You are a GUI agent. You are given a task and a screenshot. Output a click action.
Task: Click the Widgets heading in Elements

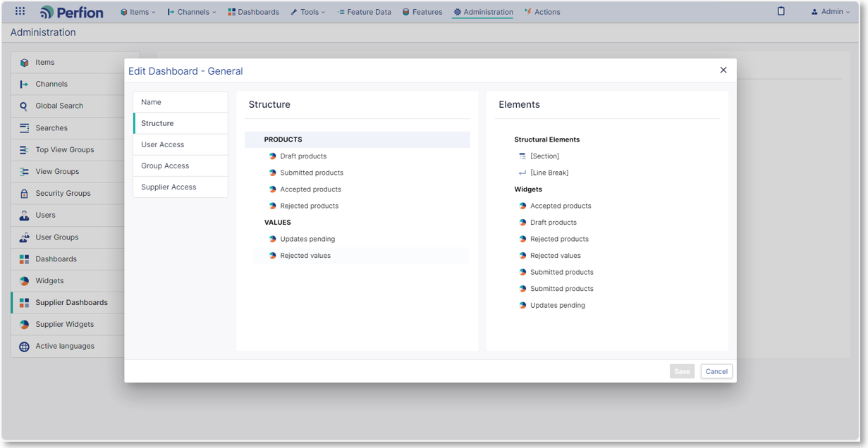tap(528, 189)
